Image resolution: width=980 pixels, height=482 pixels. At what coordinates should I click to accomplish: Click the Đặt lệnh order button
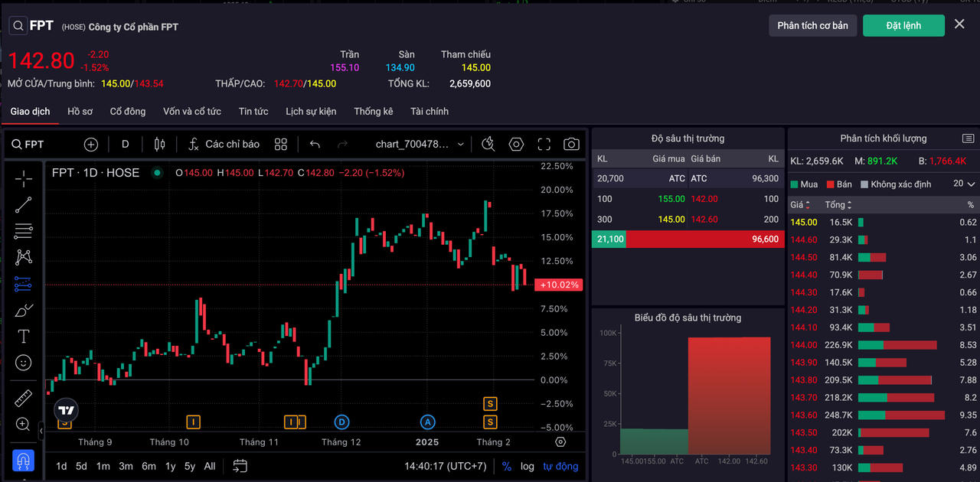tap(903, 25)
